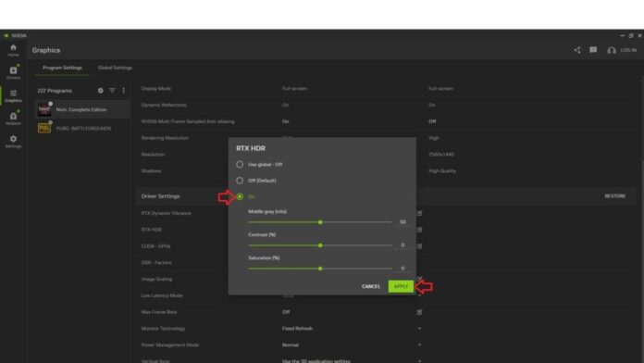644x363 pixels.
Task: Click CANCEL in the RTX HDR dialog
Action: 371,286
